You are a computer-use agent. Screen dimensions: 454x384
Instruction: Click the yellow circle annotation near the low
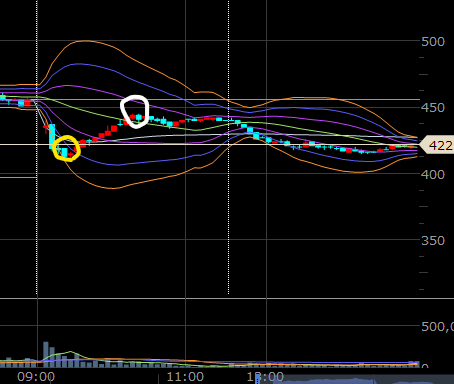67,148
